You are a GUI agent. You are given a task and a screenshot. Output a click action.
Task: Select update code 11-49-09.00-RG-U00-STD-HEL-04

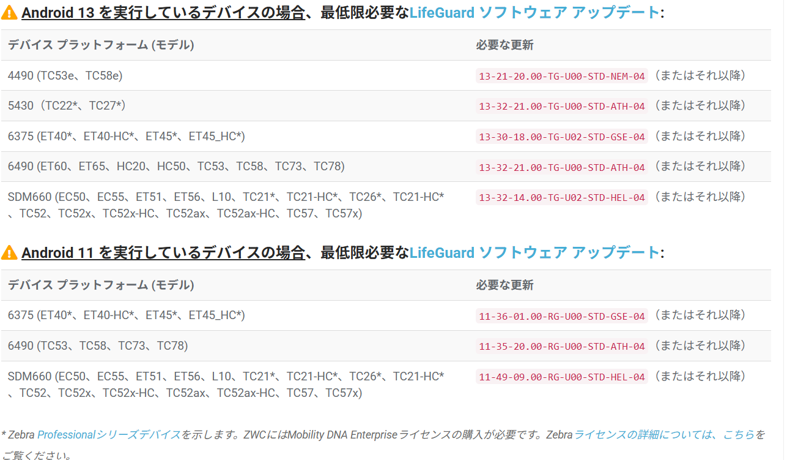562,377
